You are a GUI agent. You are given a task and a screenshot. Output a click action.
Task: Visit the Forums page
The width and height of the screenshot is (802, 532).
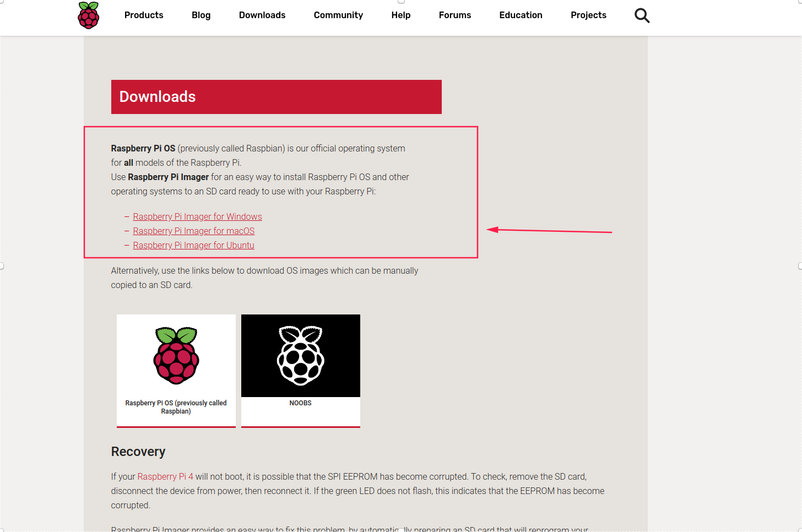[x=455, y=15]
